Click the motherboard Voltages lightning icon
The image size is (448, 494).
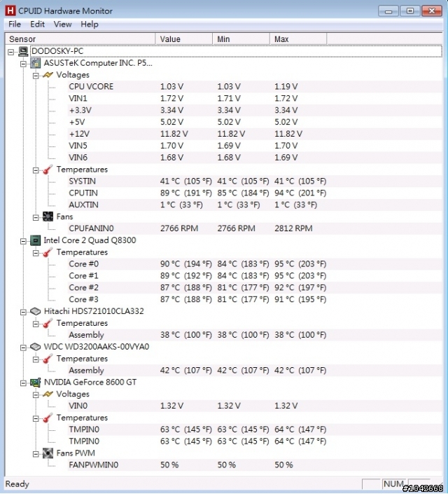(x=48, y=75)
